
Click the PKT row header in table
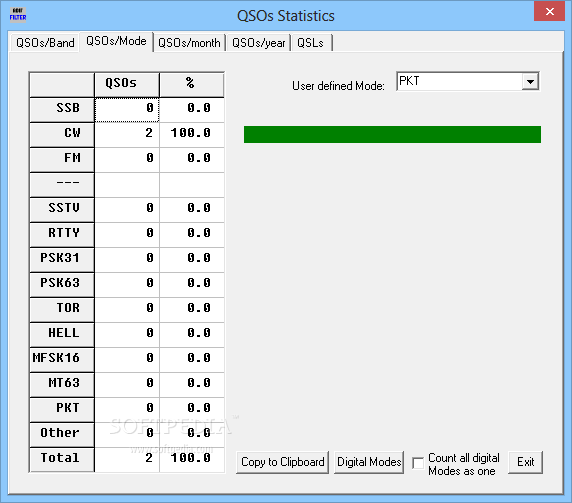click(x=62, y=410)
